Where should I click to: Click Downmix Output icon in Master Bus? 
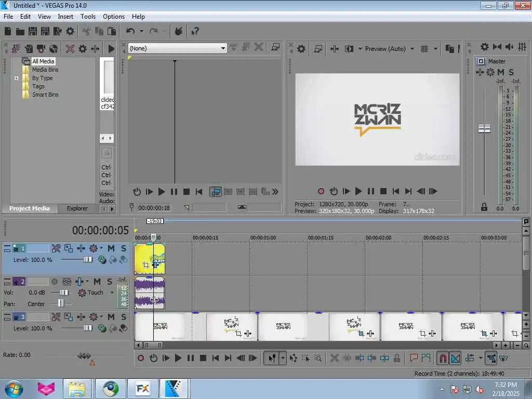pyautogui.click(x=497, y=47)
